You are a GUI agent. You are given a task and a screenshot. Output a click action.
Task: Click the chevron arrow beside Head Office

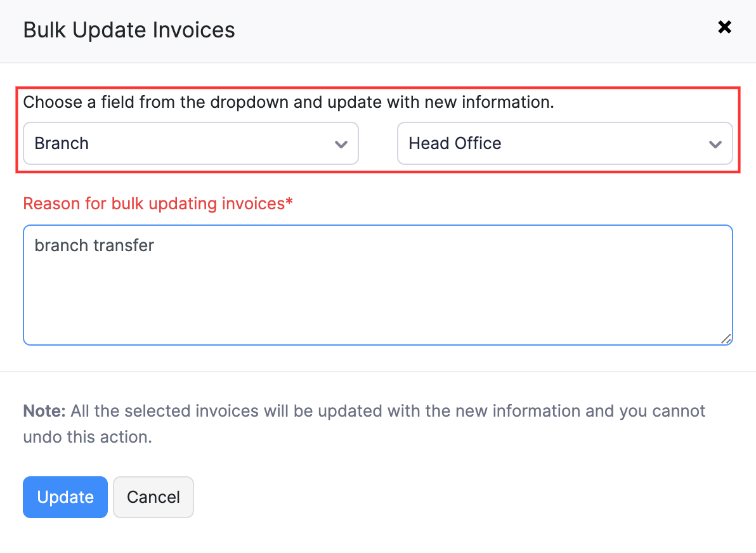pos(715,145)
